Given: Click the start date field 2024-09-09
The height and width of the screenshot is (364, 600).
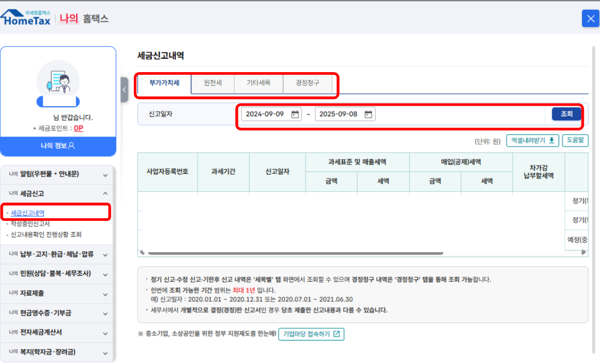Looking at the screenshot, I should click(265, 114).
